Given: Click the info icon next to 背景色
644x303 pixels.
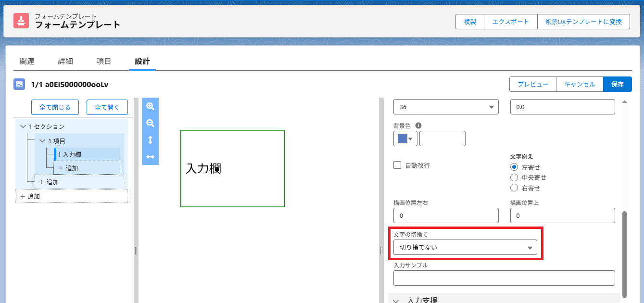Looking at the screenshot, I should 418,126.
